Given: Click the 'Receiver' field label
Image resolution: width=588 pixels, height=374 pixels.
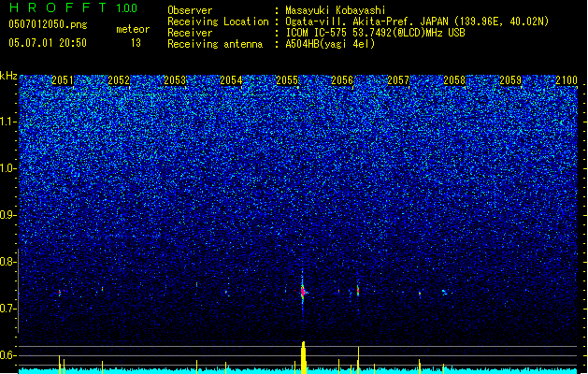Looking at the screenshot, I should coord(190,33).
